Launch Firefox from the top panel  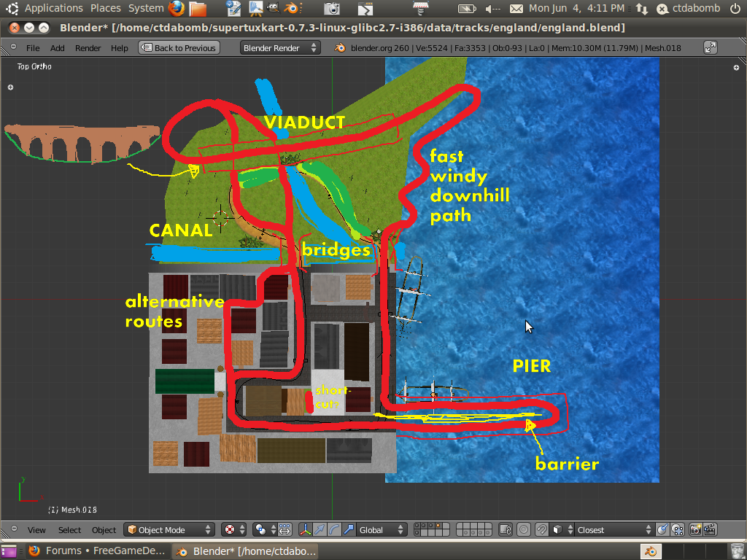pyautogui.click(x=177, y=9)
